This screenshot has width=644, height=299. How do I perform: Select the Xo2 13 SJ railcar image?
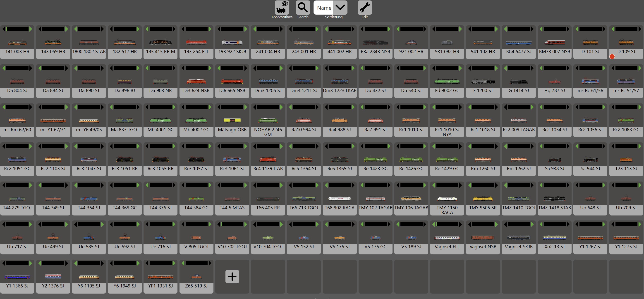554,237
